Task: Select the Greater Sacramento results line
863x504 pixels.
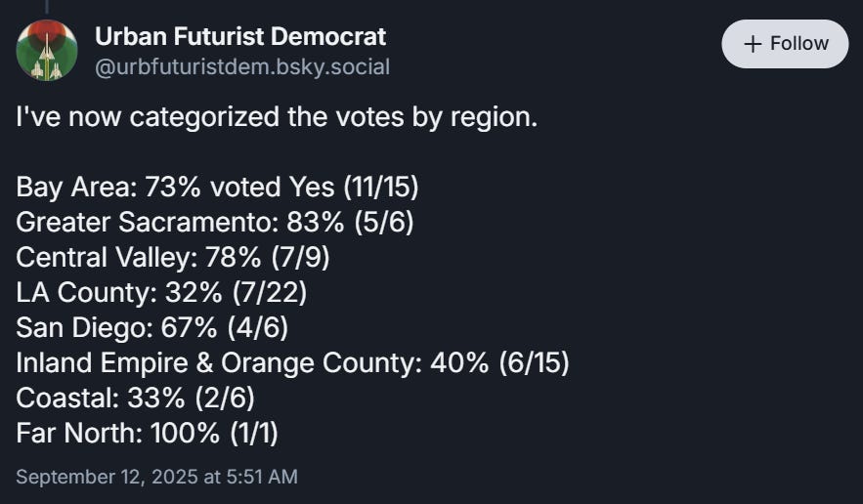Action: point(214,222)
